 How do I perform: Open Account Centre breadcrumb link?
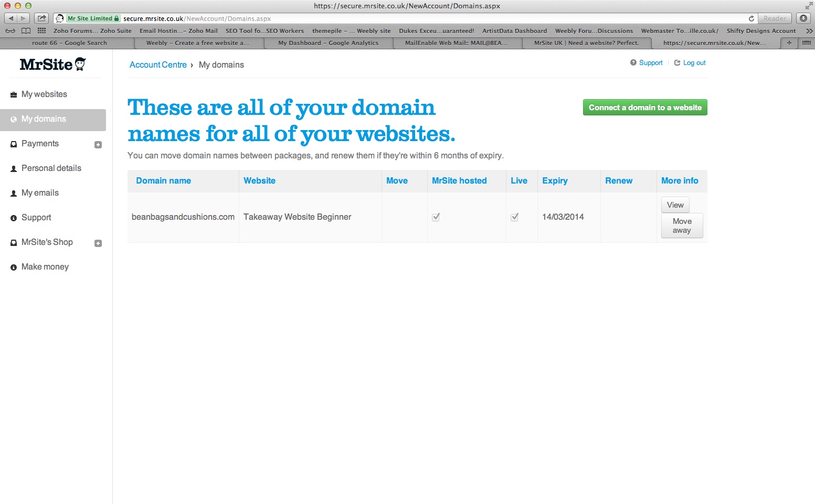(158, 65)
